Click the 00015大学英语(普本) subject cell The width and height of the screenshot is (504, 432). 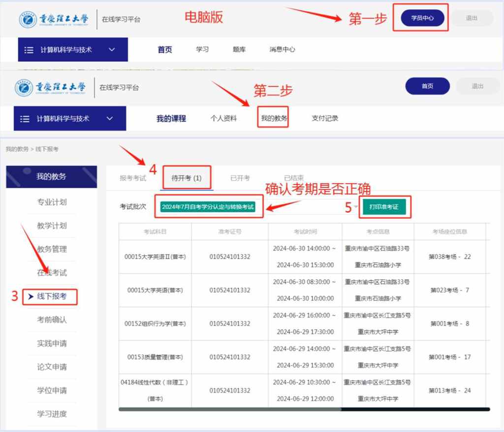pyautogui.click(x=155, y=290)
